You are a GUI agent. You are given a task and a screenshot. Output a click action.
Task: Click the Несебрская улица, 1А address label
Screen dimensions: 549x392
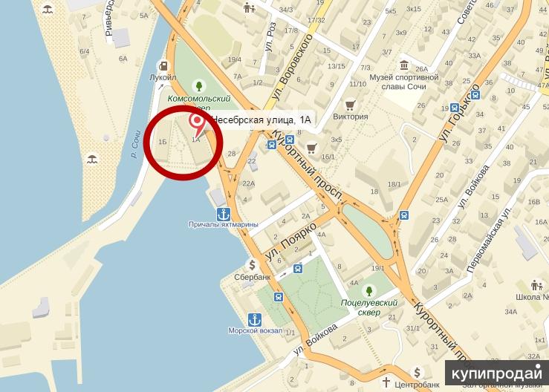pyautogui.click(x=261, y=120)
